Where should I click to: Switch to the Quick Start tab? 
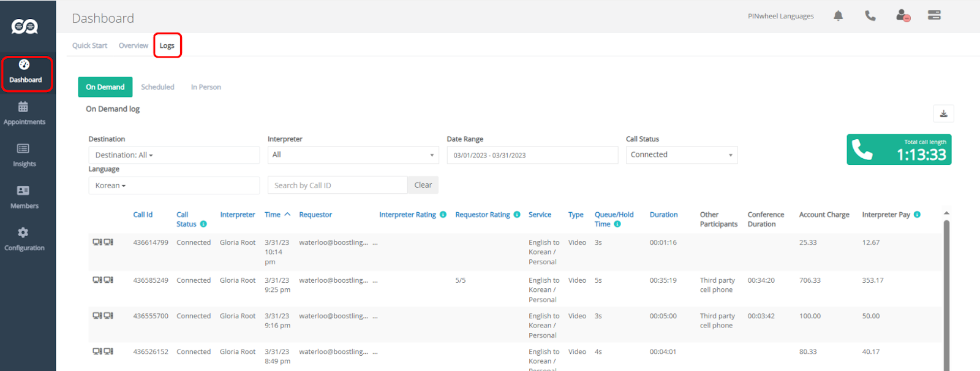point(90,45)
